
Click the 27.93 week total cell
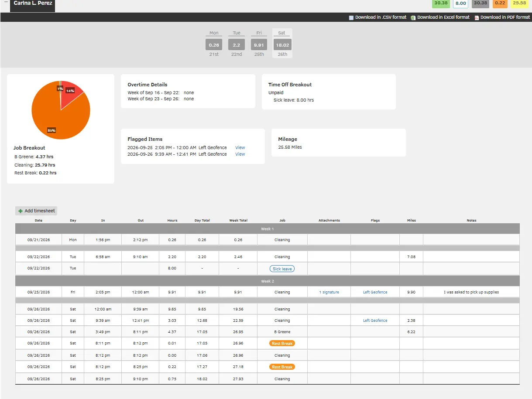(238, 379)
